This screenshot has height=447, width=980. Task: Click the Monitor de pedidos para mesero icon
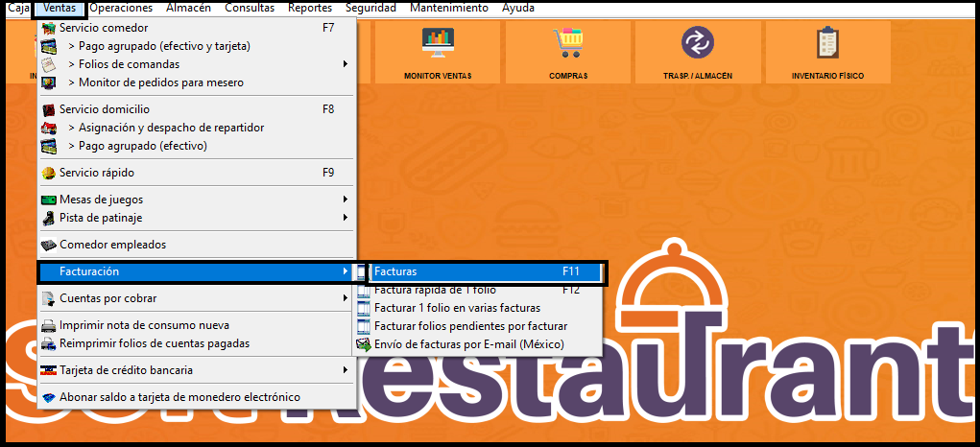[x=48, y=82]
